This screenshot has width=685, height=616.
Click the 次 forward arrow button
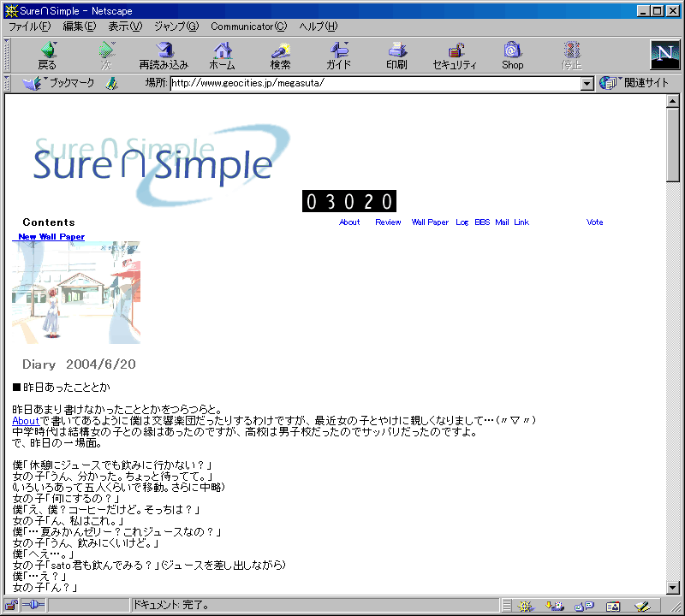[x=106, y=56]
